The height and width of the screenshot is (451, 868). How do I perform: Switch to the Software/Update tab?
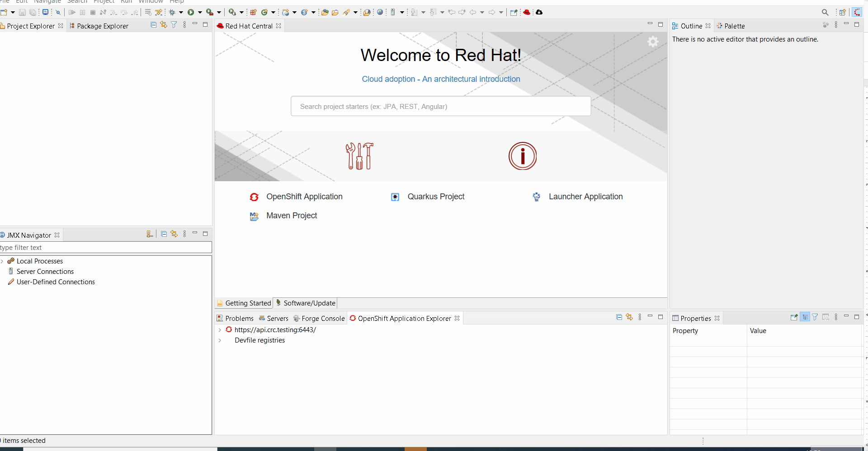click(x=306, y=303)
